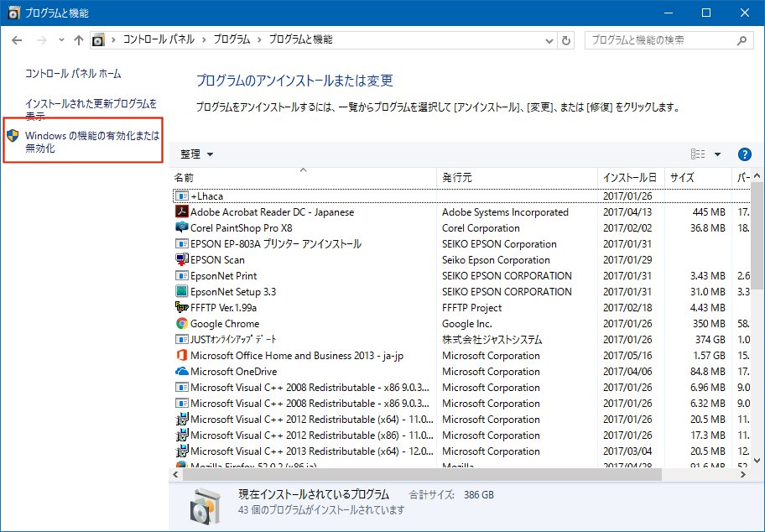Expand the address bar history dropdown
Viewport: 765px width, 532px height.
click(x=549, y=40)
